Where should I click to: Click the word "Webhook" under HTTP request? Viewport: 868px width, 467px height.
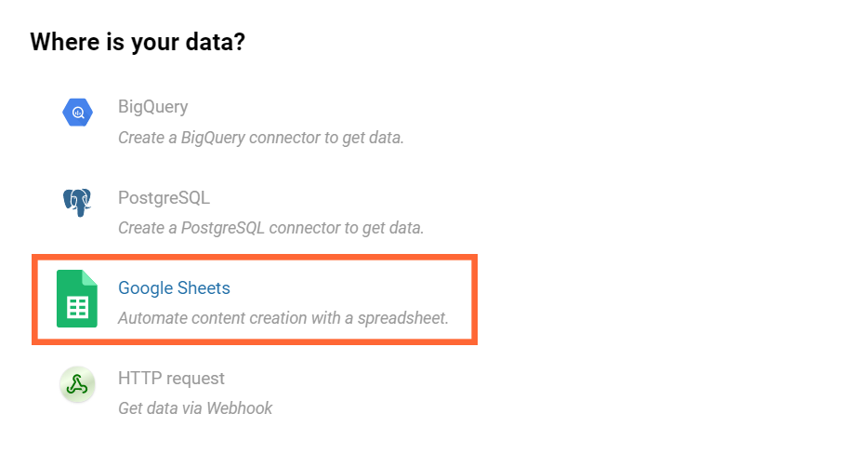click(239, 408)
